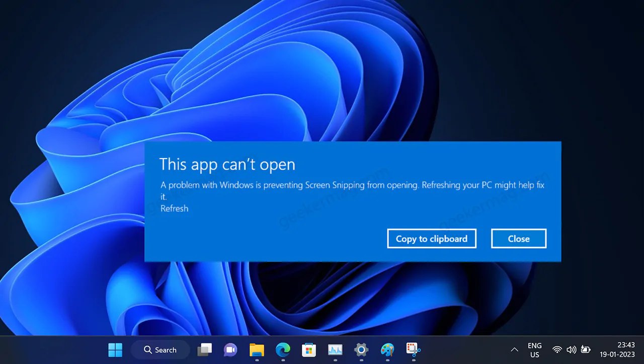Open Task View from the taskbar
The height and width of the screenshot is (364, 644).
click(x=205, y=349)
